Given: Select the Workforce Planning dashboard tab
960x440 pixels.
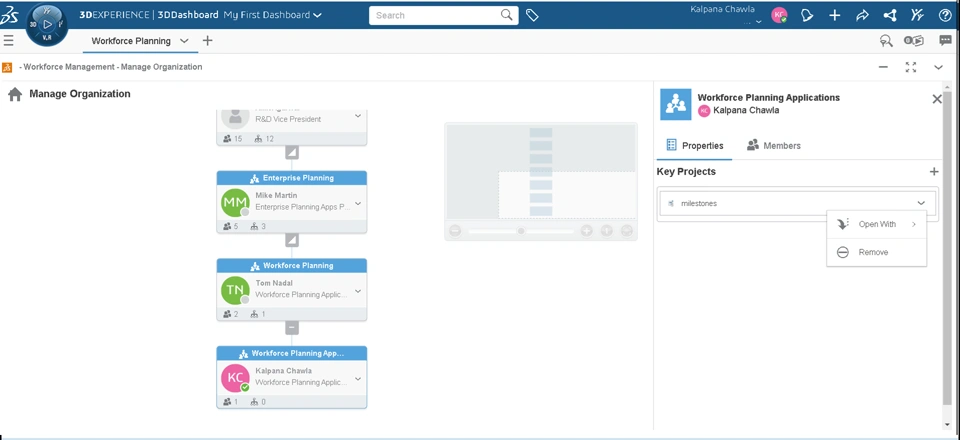Looking at the screenshot, I should 131,41.
